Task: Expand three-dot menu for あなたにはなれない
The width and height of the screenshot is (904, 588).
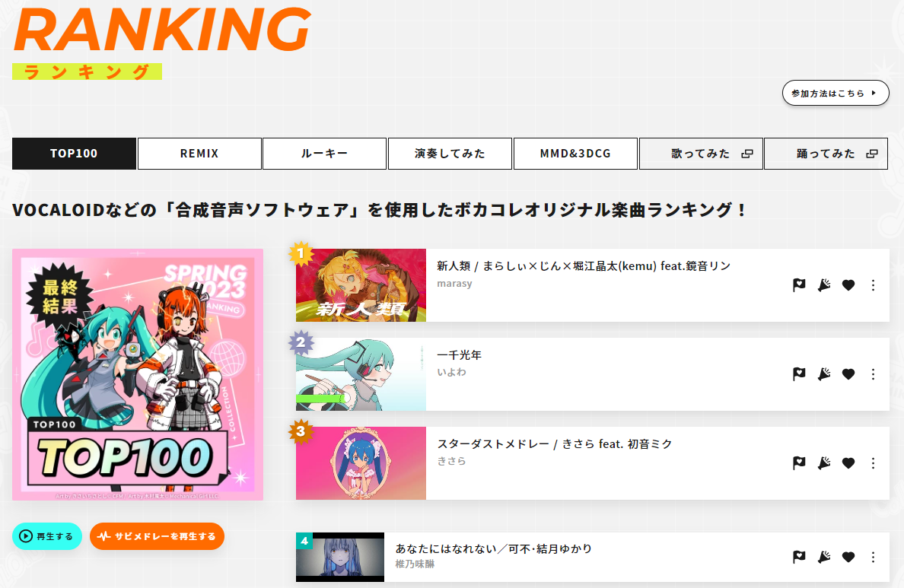Action: pos(873,557)
